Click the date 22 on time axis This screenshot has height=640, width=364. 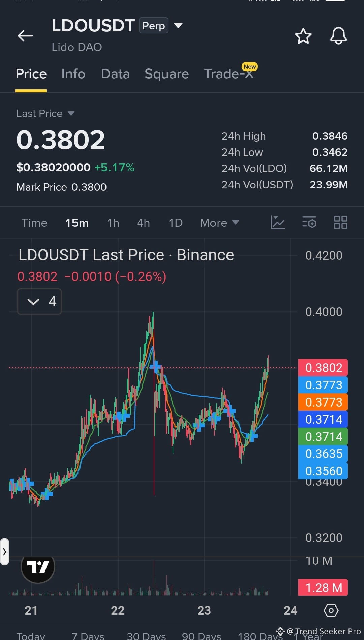tap(118, 610)
